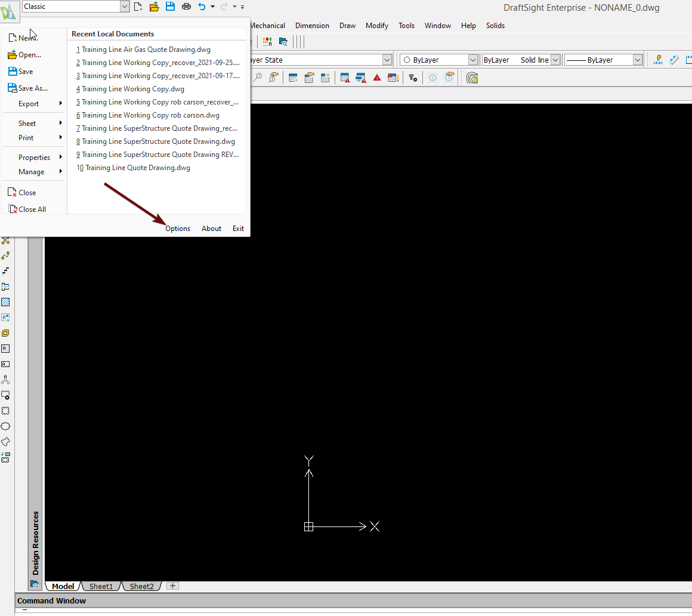Select the cloud with gear settings tool

(5, 395)
